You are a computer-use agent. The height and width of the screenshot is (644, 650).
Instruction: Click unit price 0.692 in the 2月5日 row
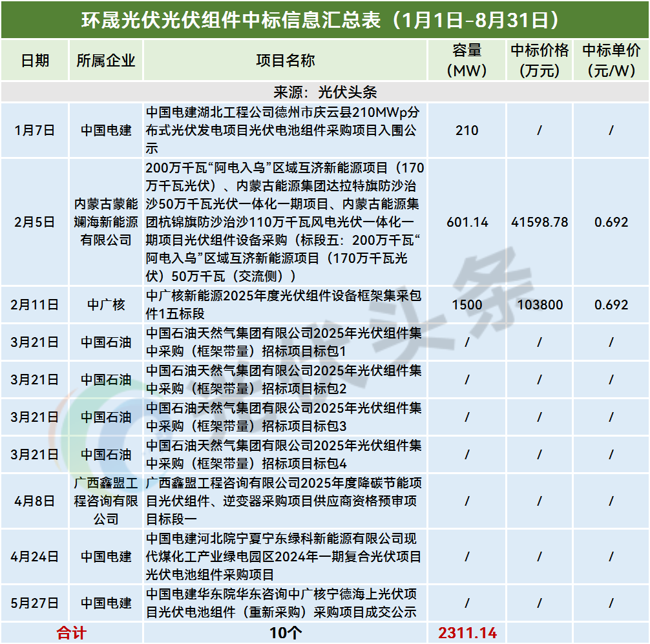tap(611, 222)
